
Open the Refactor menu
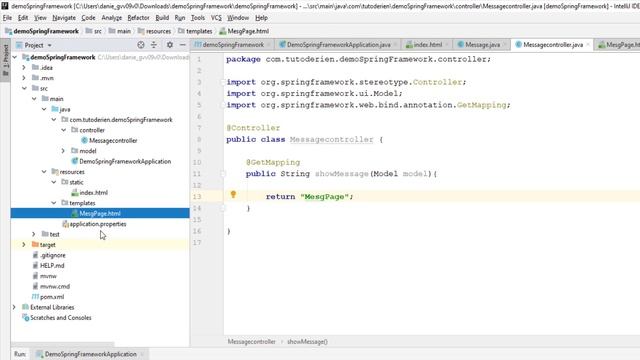point(138,18)
